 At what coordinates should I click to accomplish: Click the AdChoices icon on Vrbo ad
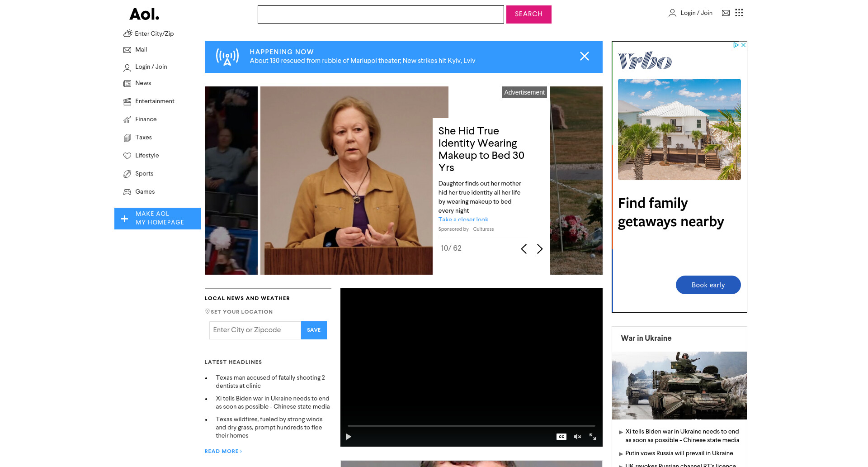coord(736,45)
